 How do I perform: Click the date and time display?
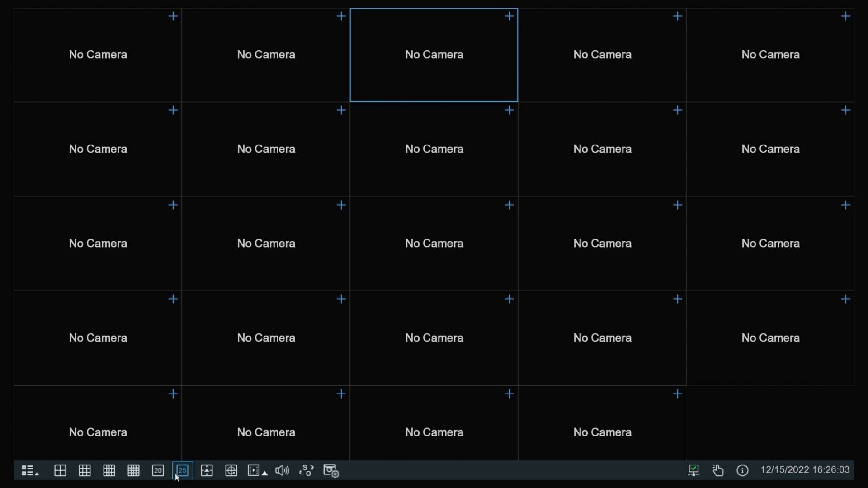pyautogui.click(x=806, y=470)
